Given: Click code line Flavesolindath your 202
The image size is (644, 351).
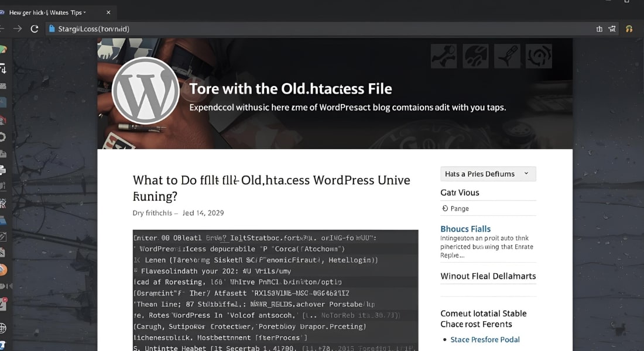Looking at the screenshot, I should point(213,271).
